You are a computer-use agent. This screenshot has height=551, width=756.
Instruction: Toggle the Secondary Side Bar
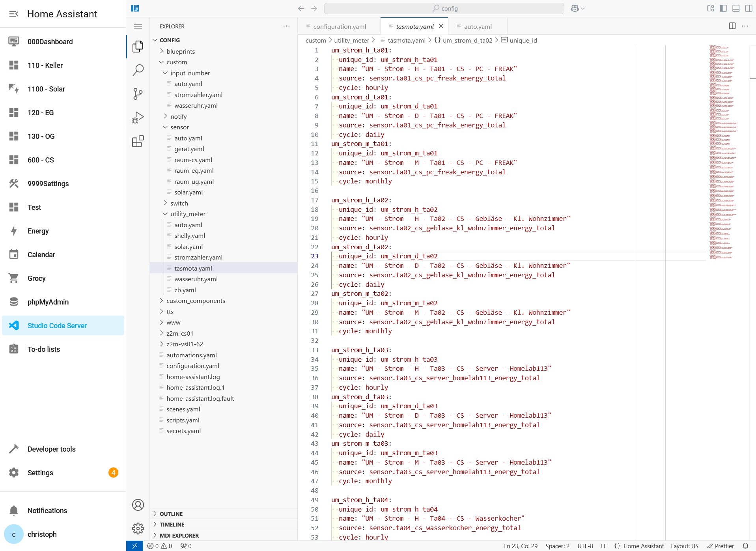point(748,8)
